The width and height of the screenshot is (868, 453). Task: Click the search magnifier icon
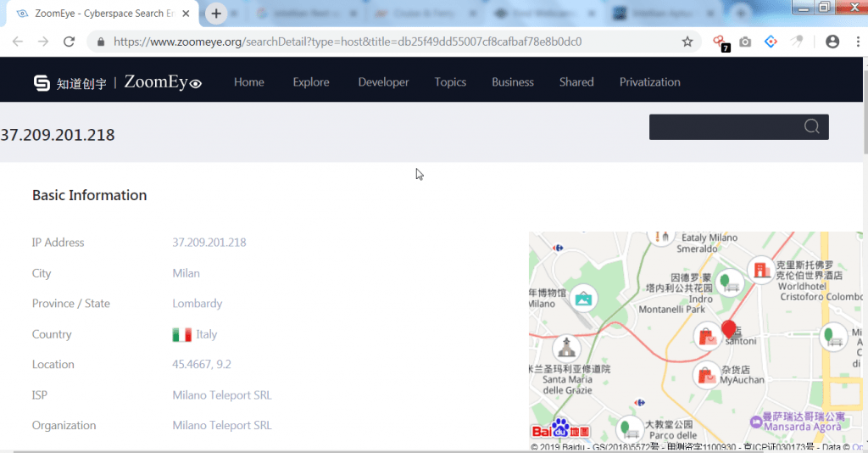811,126
